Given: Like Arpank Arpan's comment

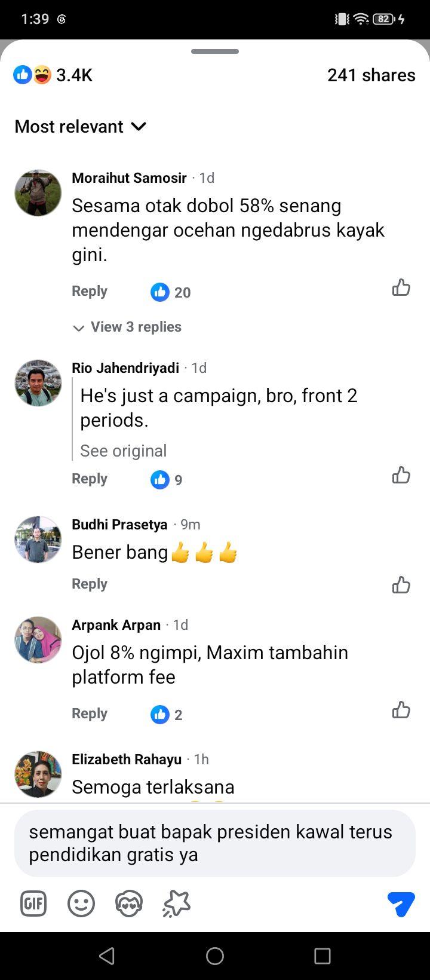Looking at the screenshot, I should [401, 710].
